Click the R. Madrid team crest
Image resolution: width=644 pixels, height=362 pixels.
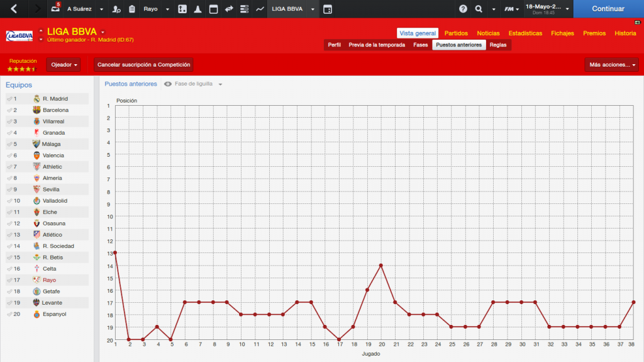click(x=36, y=99)
